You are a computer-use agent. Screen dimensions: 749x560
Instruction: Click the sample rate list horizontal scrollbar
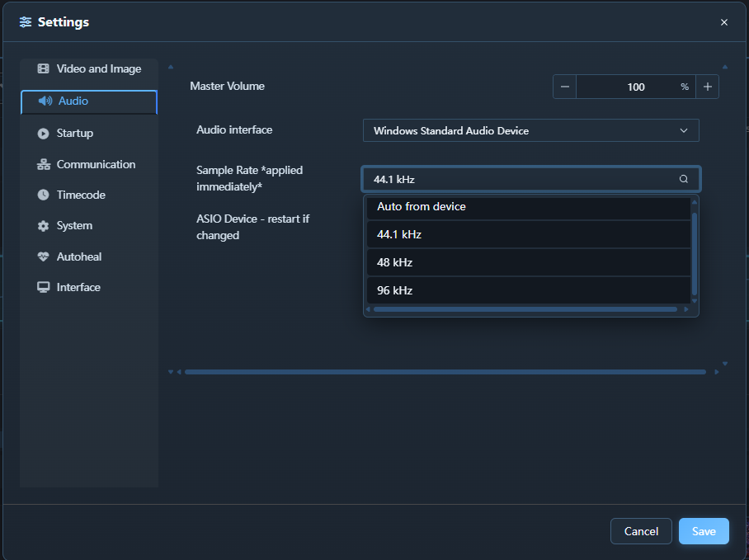coord(525,309)
